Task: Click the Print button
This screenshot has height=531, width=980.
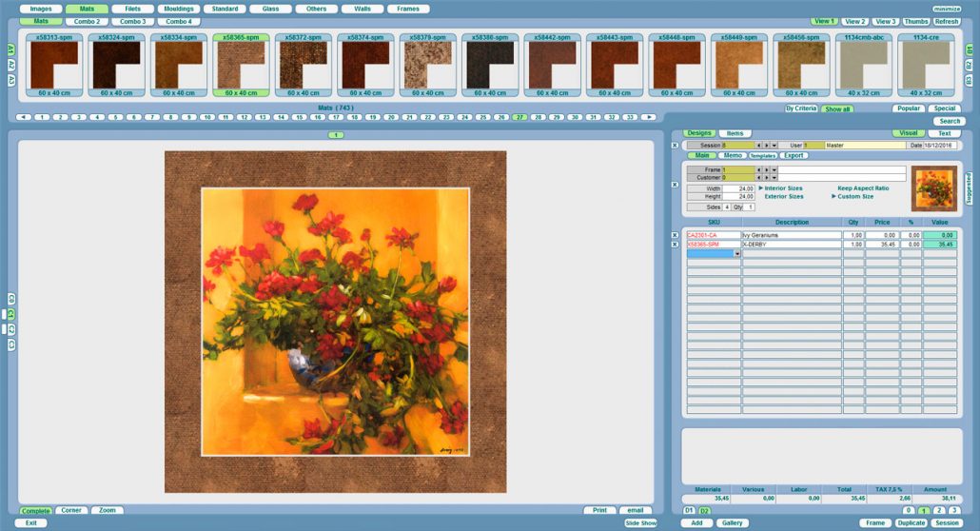Action: tap(599, 510)
